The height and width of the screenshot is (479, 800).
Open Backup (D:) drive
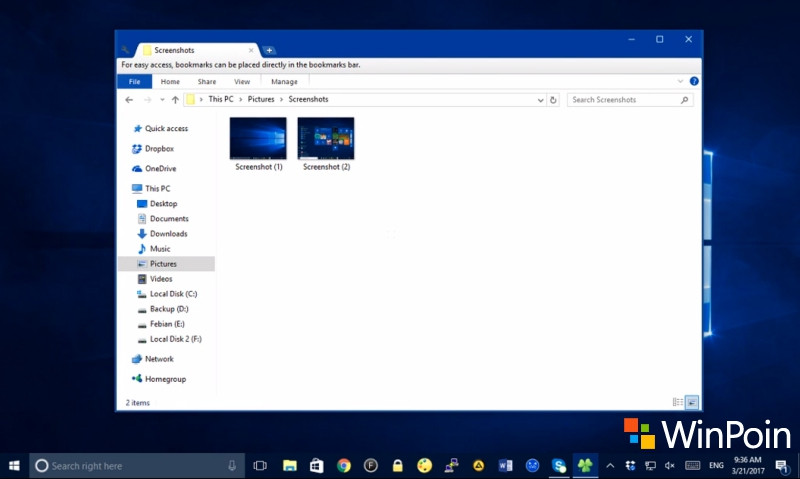(x=163, y=309)
